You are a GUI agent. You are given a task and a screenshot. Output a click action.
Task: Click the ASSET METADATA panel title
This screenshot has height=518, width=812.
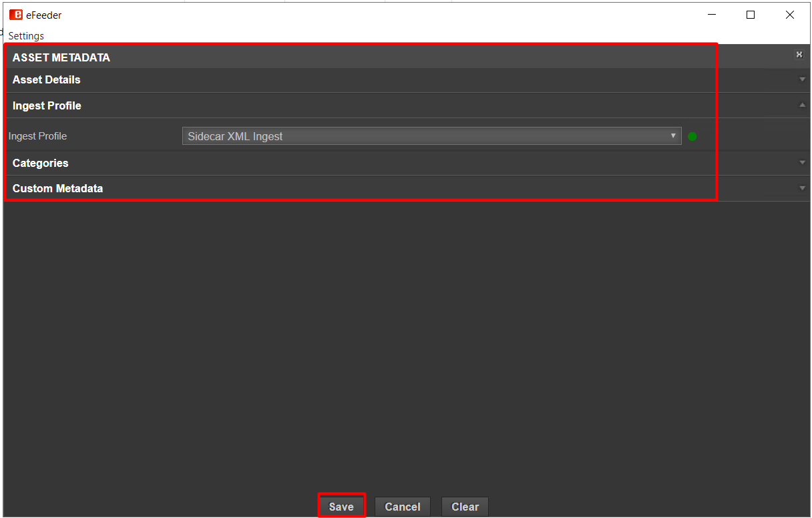pyautogui.click(x=61, y=58)
